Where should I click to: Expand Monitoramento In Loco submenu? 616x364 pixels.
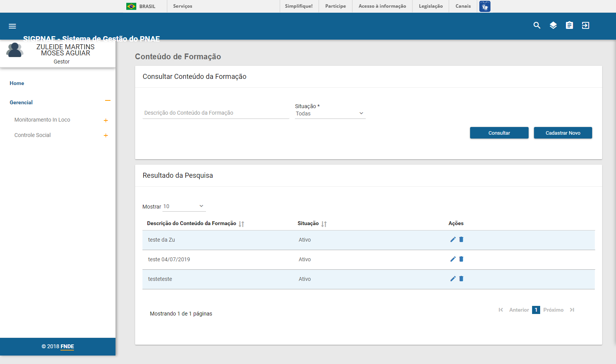pos(105,120)
